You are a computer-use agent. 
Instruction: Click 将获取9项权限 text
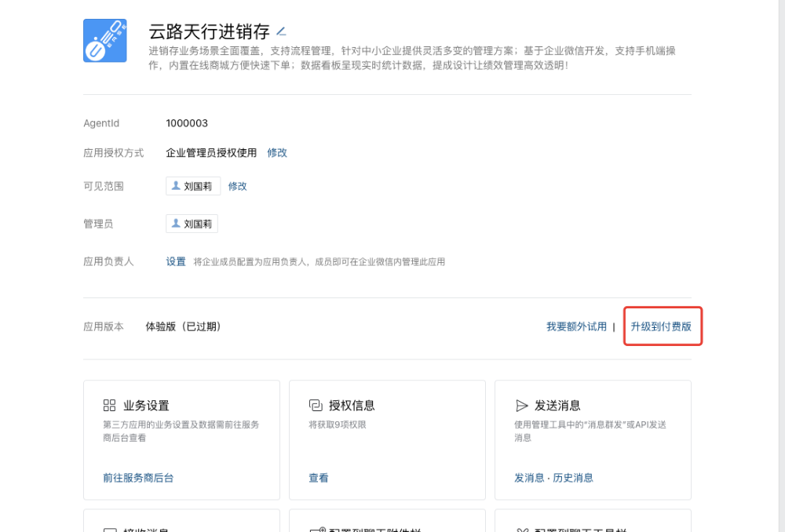[338, 425]
